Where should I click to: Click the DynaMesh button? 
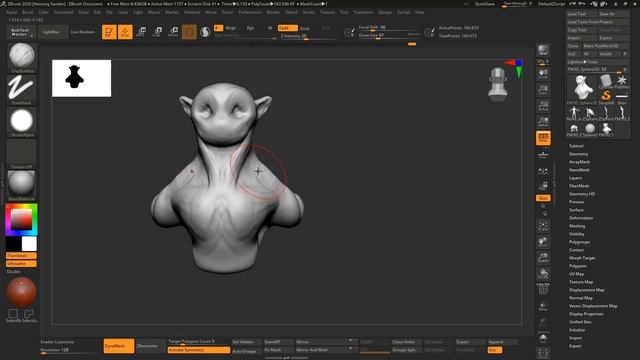pos(119,346)
